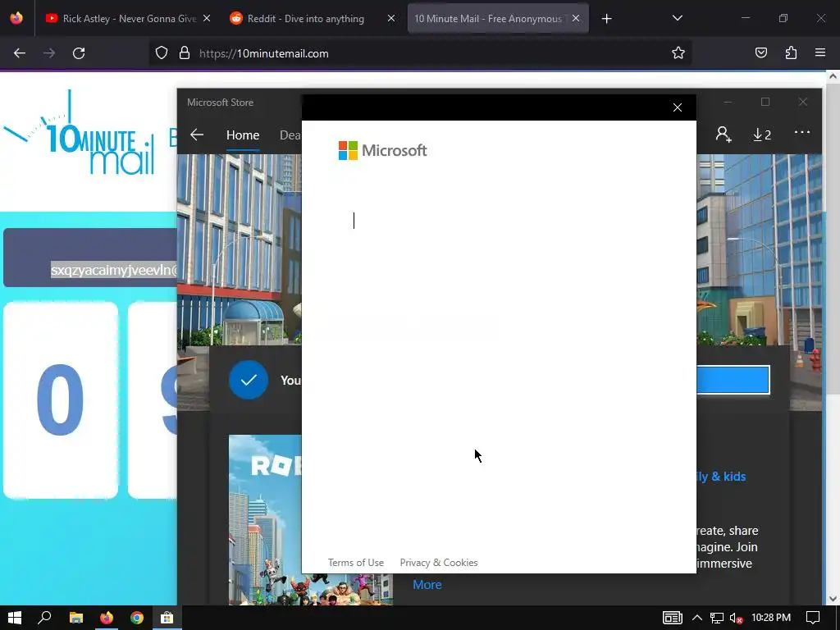The width and height of the screenshot is (840, 630).
Task: Open the Windows Start menu
Action: (x=15, y=618)
